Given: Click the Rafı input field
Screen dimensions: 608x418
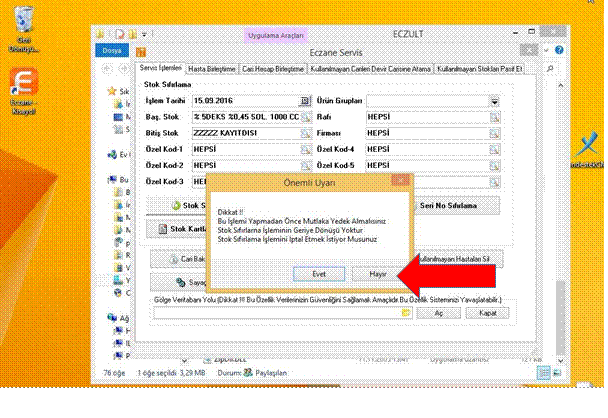Looking at the screenshot, I should click(430, 117).
